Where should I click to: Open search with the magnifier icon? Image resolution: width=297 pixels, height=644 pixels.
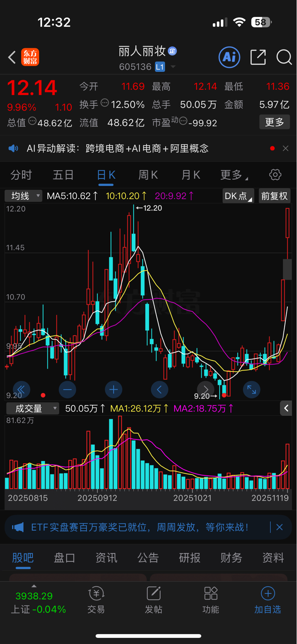point(284,57)
